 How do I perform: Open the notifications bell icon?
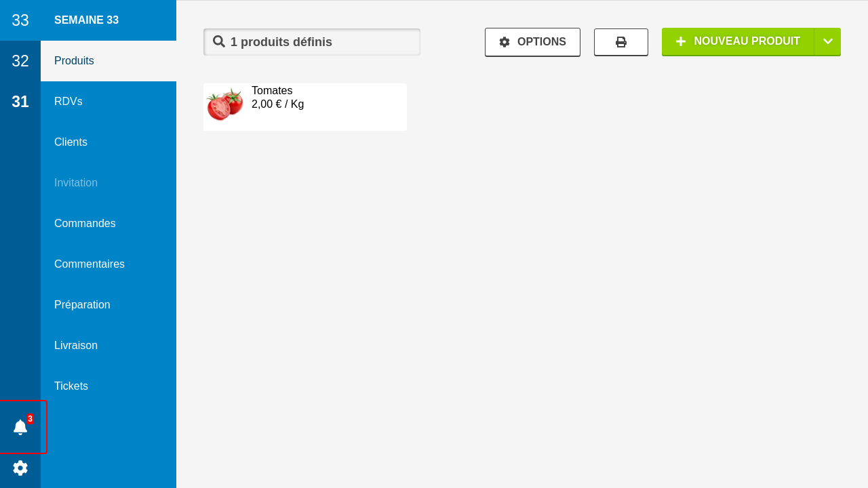[x=20, y=427]
